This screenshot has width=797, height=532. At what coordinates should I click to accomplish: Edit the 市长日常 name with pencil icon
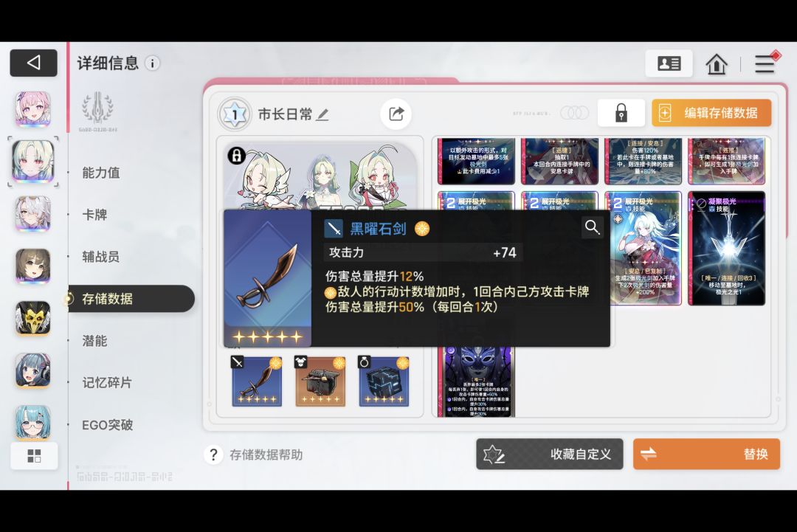(322, 115)
